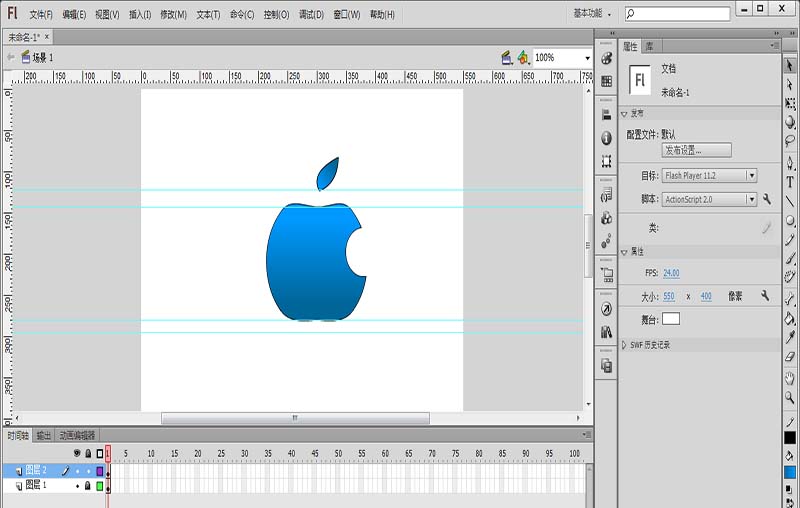Unlock 图层 1 via padlock icon

click(88, 486)
